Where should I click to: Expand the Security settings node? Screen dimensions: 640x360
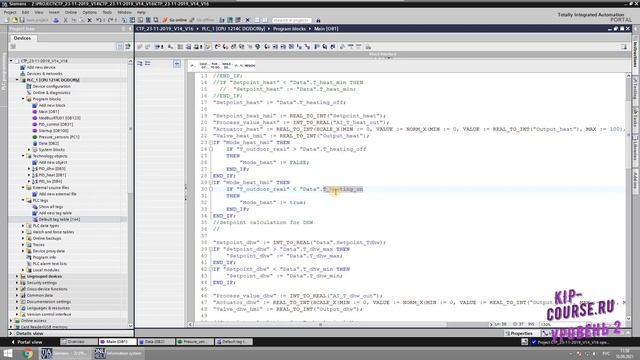pos(17,282)
